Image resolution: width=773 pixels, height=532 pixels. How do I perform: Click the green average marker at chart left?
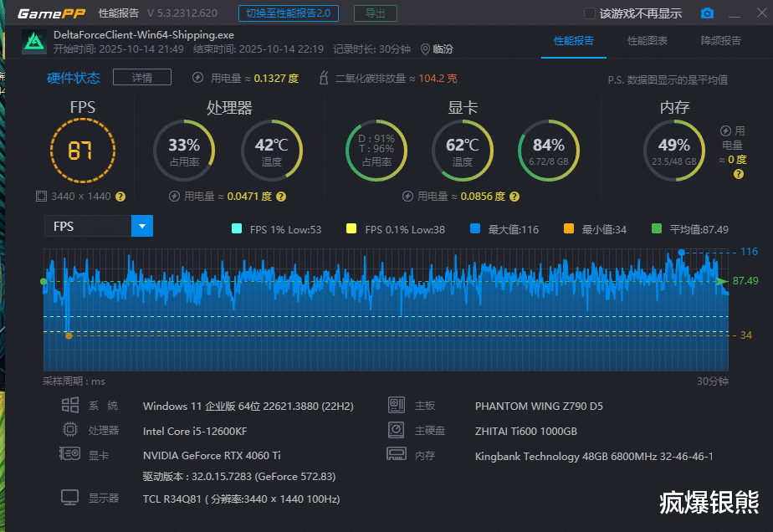coord(44,282)
